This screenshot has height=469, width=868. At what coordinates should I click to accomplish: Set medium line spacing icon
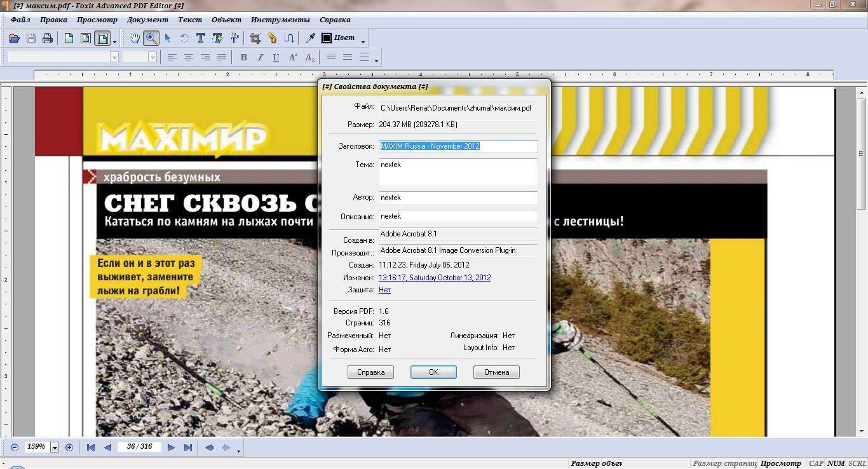[x=348, y=57]
